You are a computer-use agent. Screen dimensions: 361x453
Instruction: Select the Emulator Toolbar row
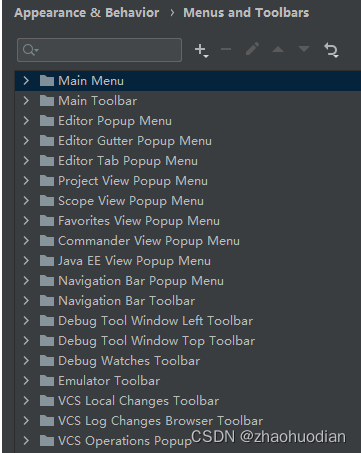(x=188, y=381)
